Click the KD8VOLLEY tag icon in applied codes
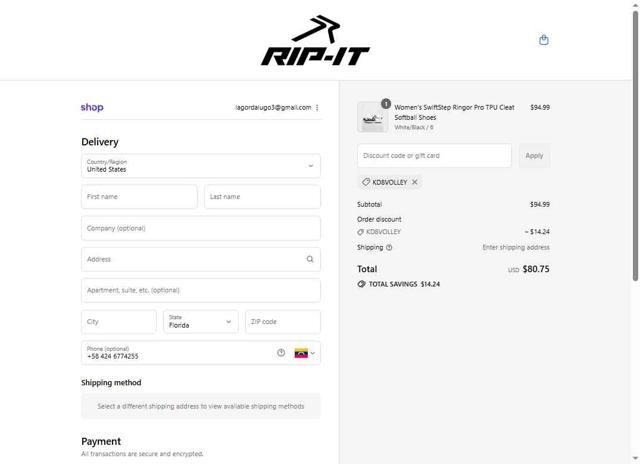This screenshot has height=464, width=640. tap(366, 182)
